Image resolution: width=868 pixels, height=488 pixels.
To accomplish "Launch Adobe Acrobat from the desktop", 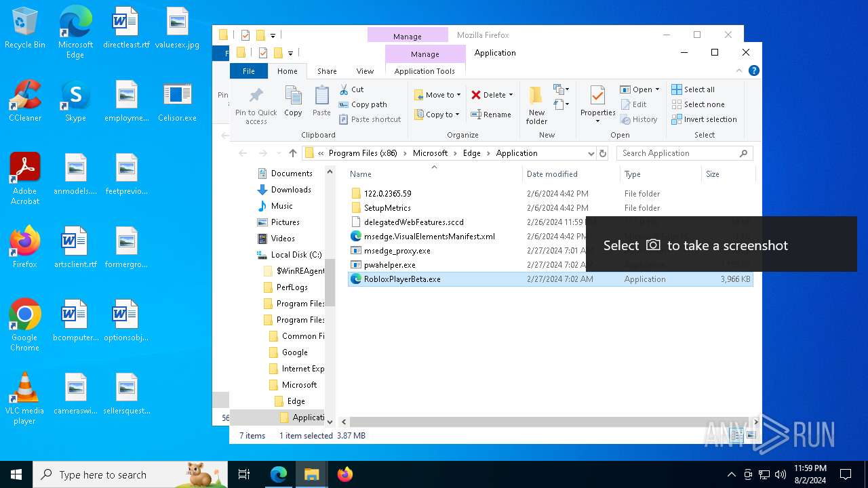I will [25, 179].
